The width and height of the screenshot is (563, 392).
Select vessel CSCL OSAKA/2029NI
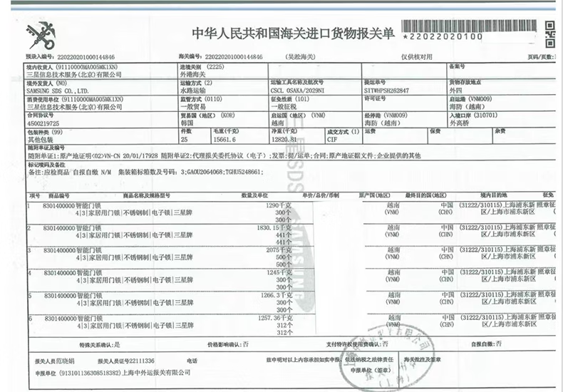(x=298, y=91)
